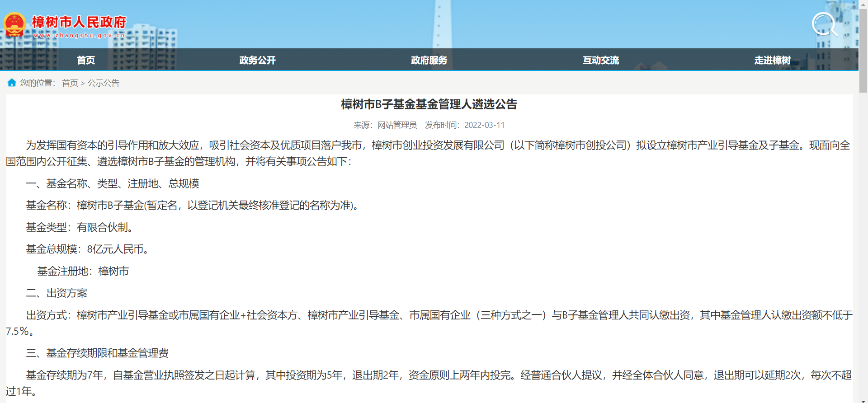Viewport: 868px width, 403px height.
Task: Click heading 一、基金名称、类型、注册地、总规模
Action: [113, 183]
